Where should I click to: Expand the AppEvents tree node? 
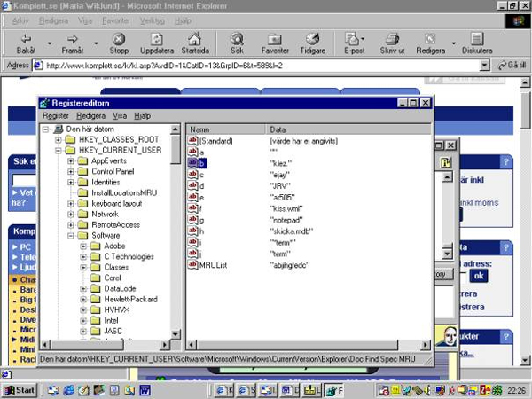tap(71, 160)
